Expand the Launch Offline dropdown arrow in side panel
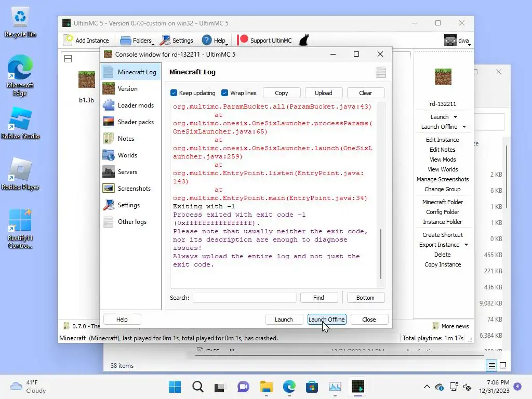Image resolution: width=532 pixels, height=399 pixels. pos(464,127)
